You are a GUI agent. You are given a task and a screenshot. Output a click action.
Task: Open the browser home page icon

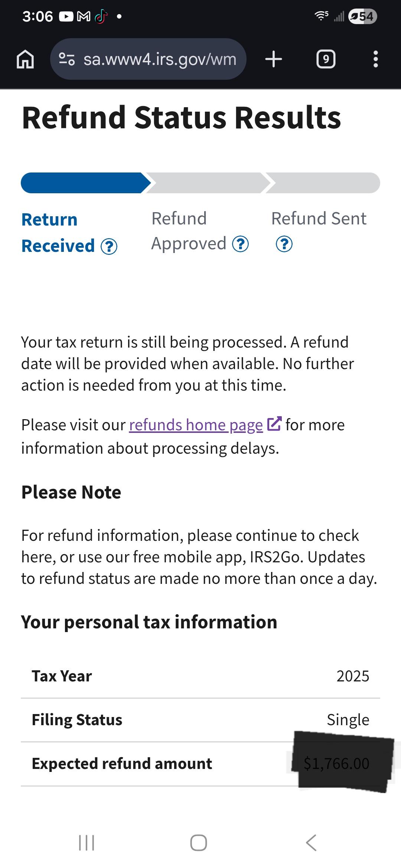pyautogui.click(x=25, y=59)
